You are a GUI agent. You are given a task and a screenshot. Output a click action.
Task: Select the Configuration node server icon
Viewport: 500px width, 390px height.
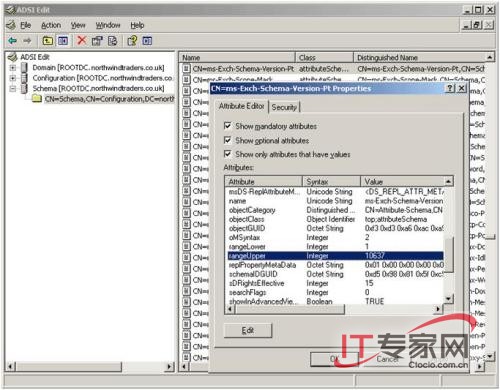[24, 78]
